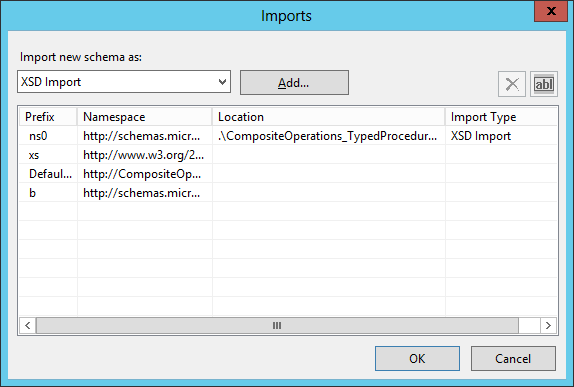Click the delete import X icon

coord(511,84)
